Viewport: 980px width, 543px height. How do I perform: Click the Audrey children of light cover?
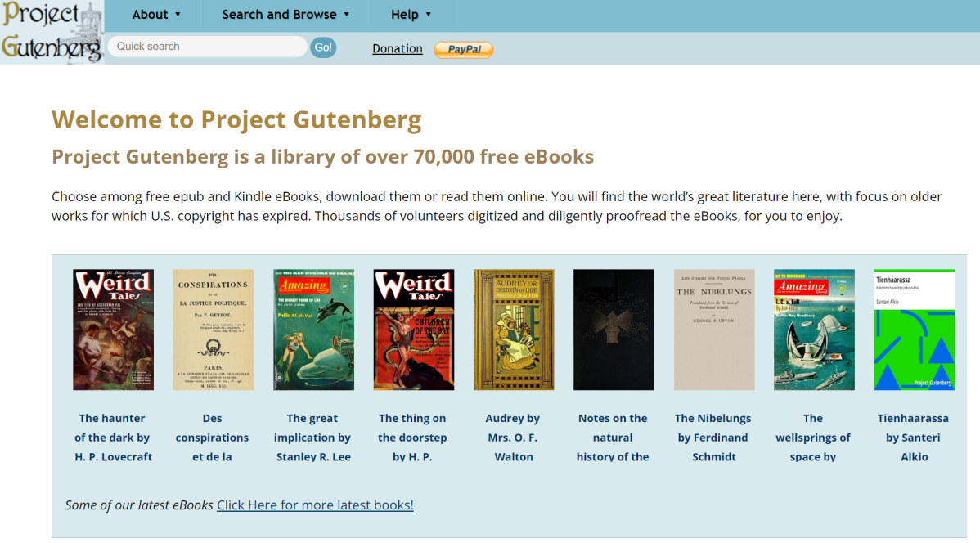tap(514, 329)
